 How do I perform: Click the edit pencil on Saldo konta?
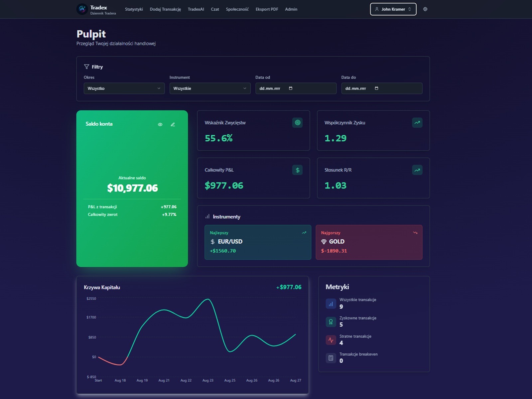pyautogui.click(x=173, y=124)
